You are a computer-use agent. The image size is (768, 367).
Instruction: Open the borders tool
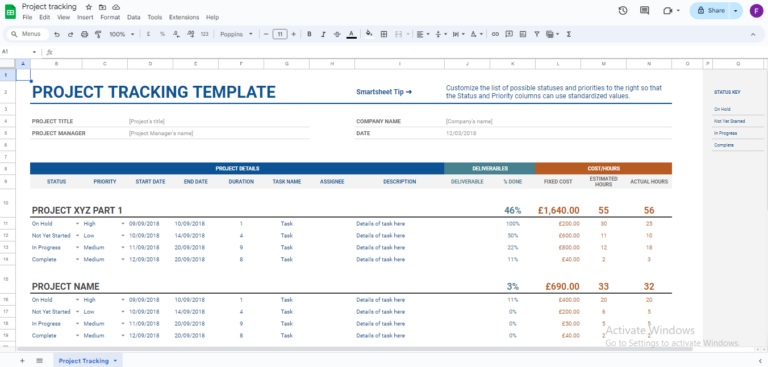point(384,34)
